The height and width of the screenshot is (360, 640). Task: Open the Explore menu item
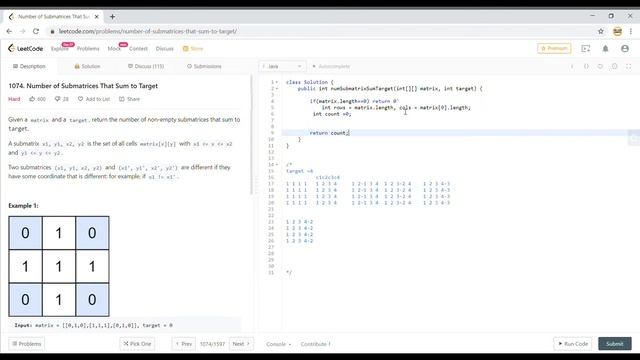tap(60, 49)
